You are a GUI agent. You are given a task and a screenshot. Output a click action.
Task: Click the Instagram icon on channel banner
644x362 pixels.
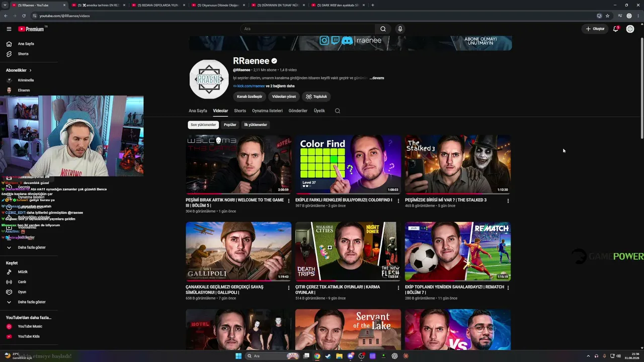(325, 41)
